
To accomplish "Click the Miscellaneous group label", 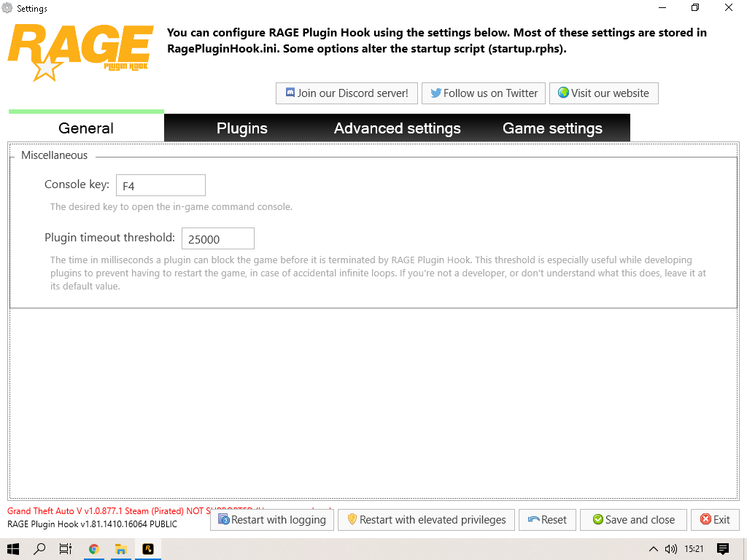I will (x=54, y=155).
